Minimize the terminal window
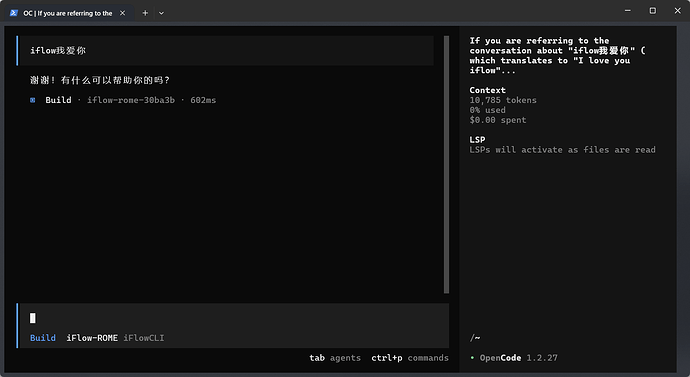This screenshot has height=377, width=690. click(628, 11)
